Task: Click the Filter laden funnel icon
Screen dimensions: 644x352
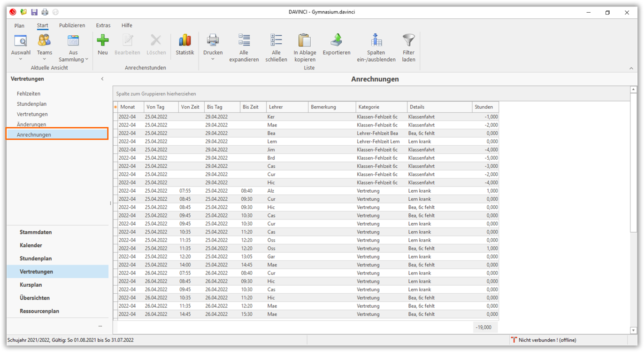Action: 408,41
